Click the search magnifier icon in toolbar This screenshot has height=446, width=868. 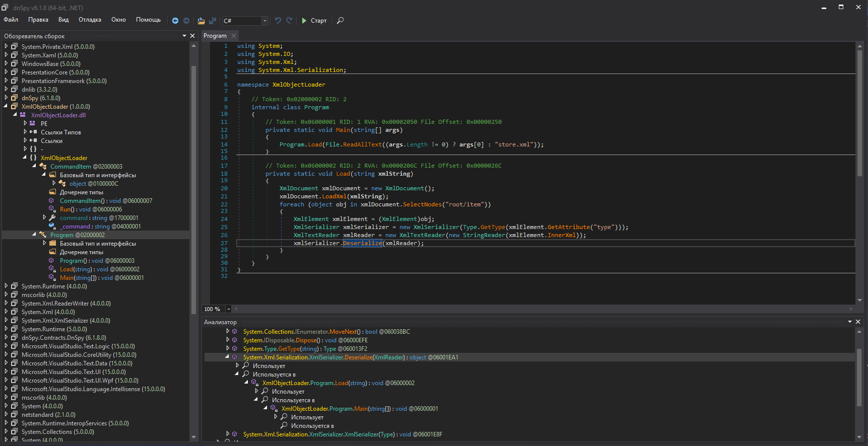[x=341, y=21]
